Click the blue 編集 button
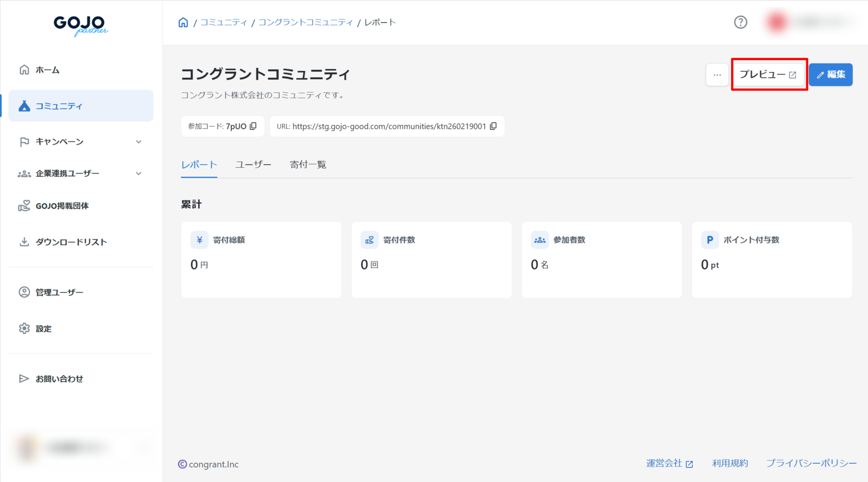The height and width of the screenshot is (482, 868). click(831, 75)
